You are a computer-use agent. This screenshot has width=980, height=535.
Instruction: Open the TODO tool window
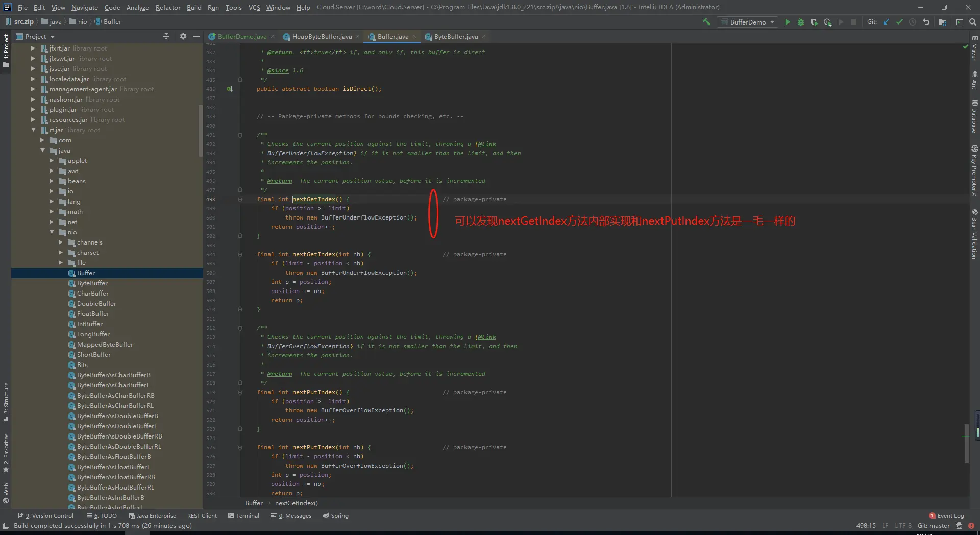click(102, 516)
